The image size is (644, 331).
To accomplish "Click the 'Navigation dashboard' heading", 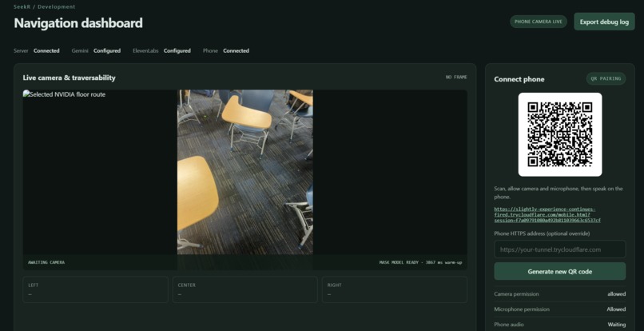I will 78,22.
